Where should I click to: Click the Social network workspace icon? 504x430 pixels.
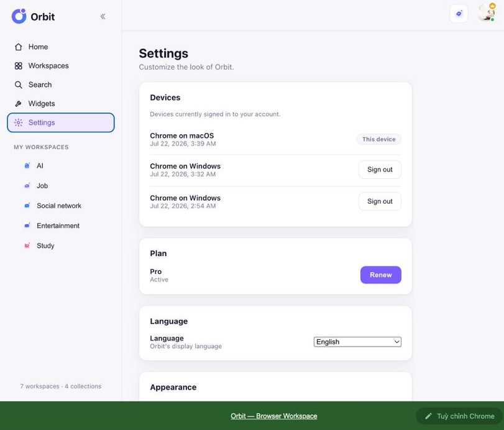27,205
